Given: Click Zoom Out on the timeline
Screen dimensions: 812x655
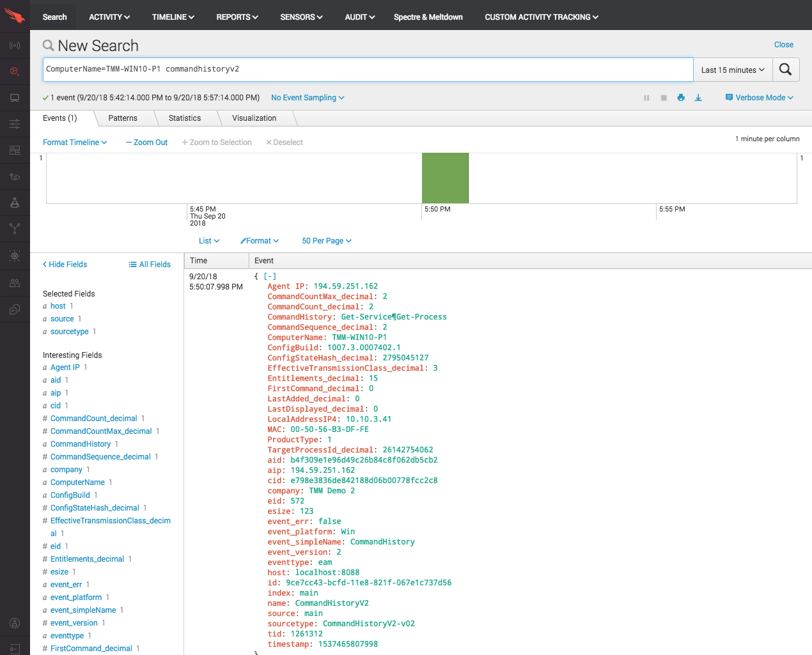Looking at the screenshot, I should (x=147, y=143).
